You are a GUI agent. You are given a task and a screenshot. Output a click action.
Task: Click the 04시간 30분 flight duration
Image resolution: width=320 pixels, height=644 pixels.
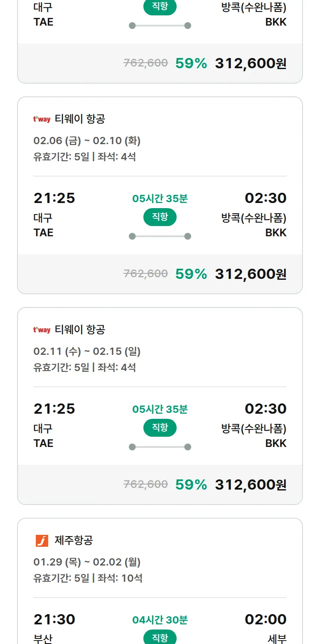coord(160,620)
